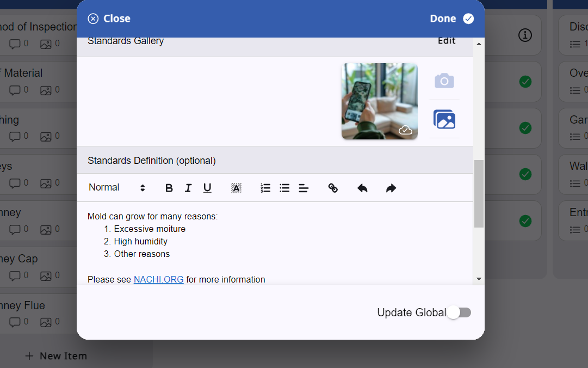Open the text highlight color tool

(236, 188)
